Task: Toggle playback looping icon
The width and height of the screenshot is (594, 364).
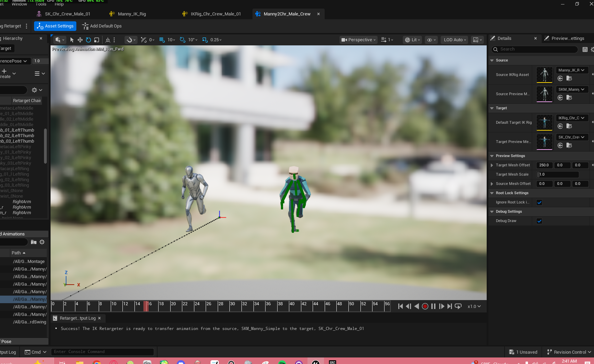Action: 458,306
